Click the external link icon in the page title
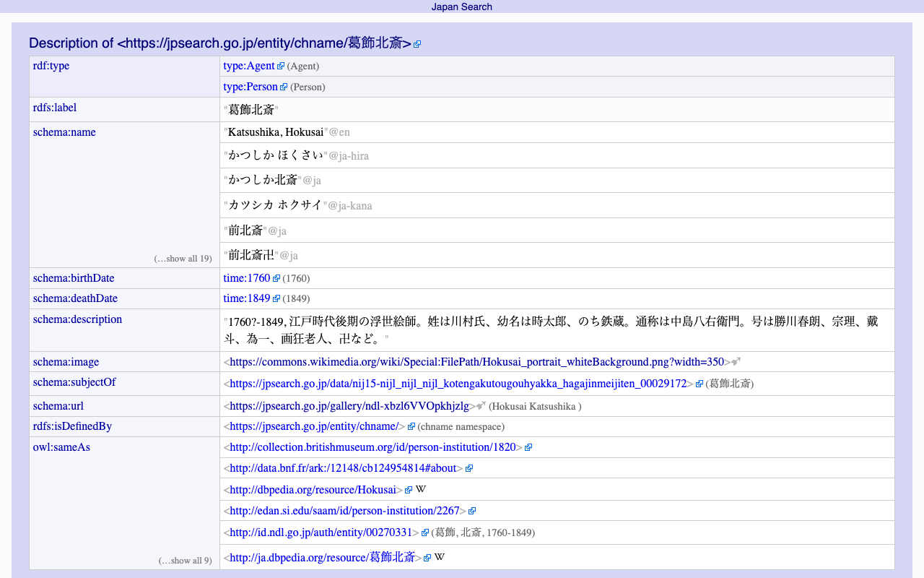Image resolution: width=924 pixels, height=578 pixels. [417, 43]
